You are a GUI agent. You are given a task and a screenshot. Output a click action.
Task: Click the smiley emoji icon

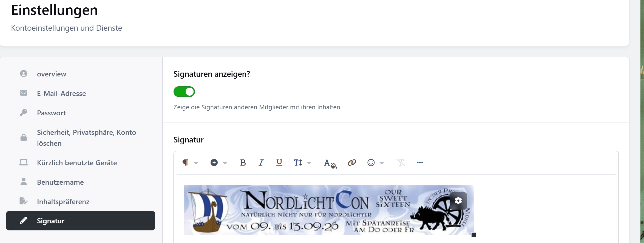[371, 163]
